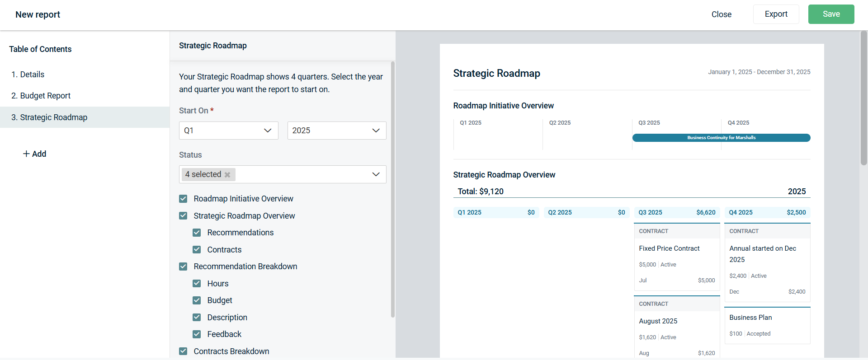
Task: Click the plus Add section icon
Action: [26, 154]
